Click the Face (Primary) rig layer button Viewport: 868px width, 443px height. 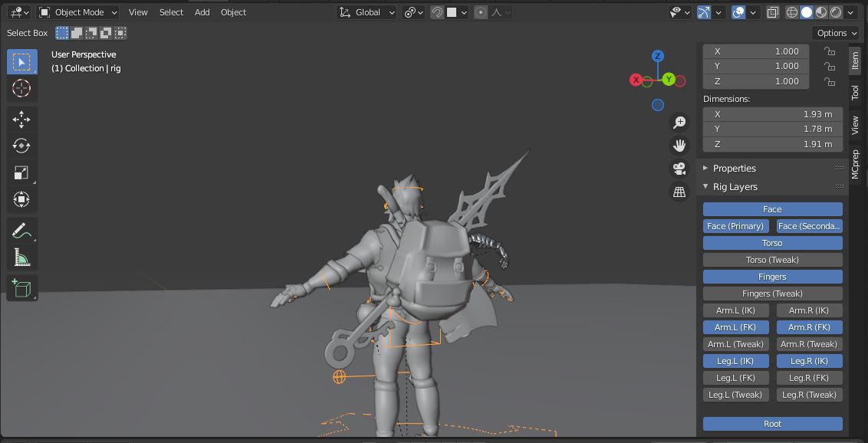click(x=735, y=226)
